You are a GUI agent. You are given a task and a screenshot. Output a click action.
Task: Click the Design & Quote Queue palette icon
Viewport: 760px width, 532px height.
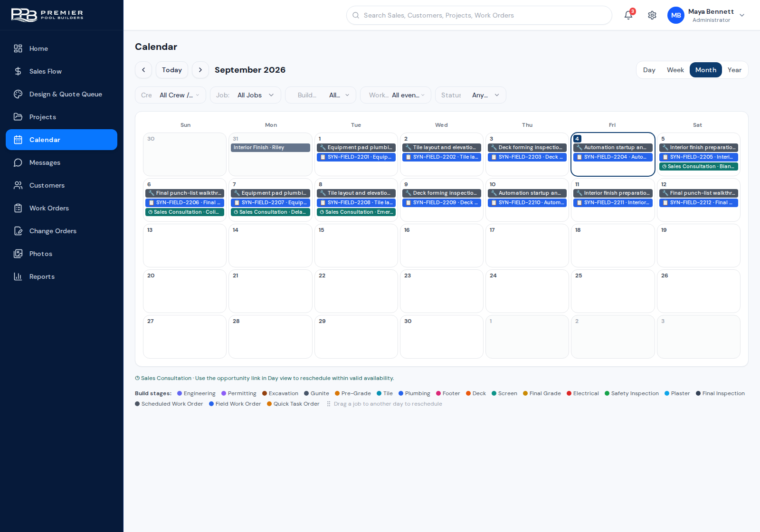18,94
